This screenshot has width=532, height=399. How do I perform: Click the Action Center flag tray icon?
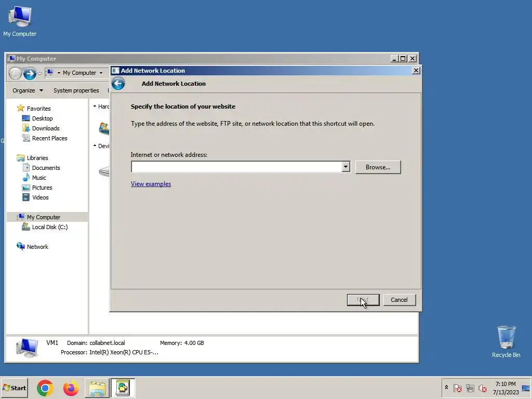pyautogui.click(x=457, y=388)
